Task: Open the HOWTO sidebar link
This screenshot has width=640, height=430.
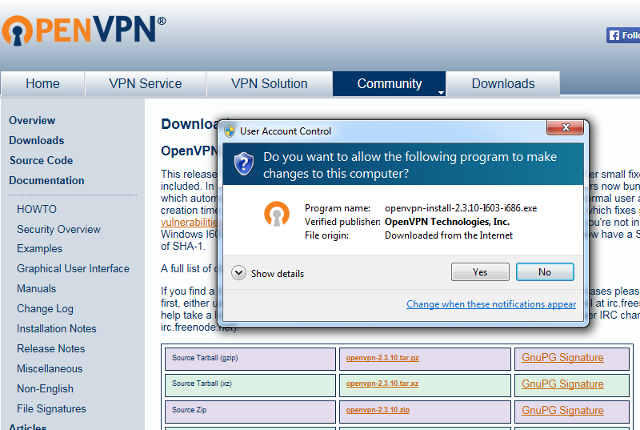Action: click(37, 209)
